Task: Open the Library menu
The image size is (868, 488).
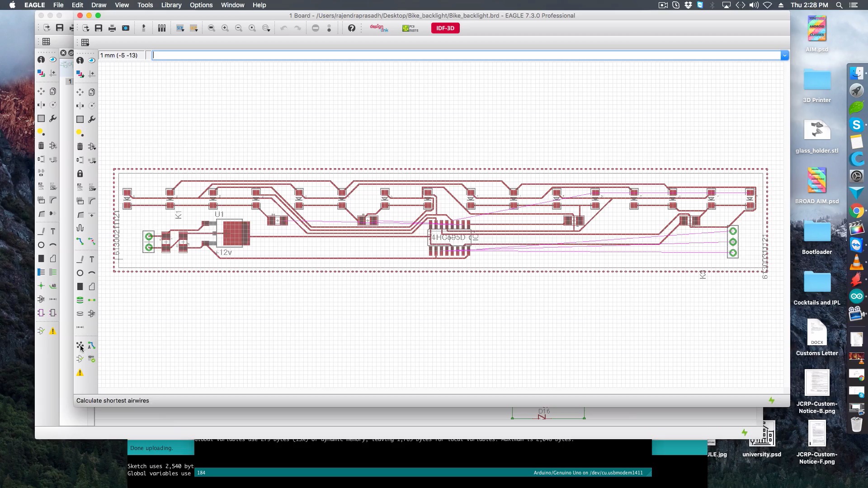Action: (x=171, y=5)
